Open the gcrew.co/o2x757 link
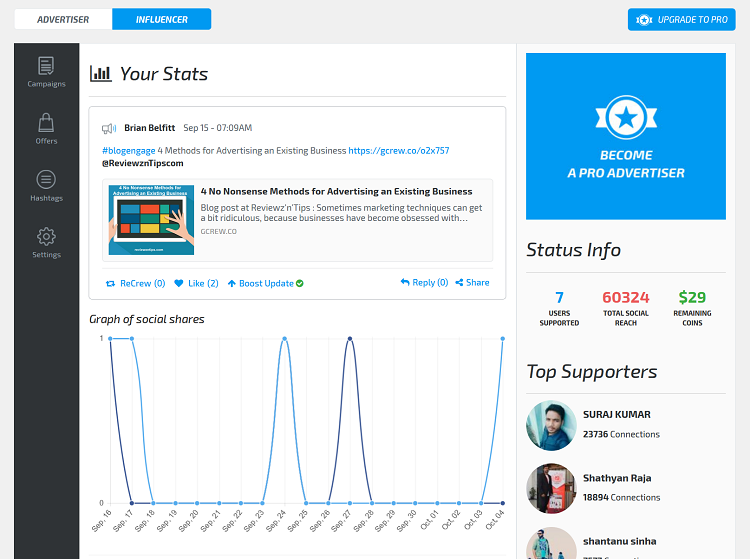This screenshot has height=559, width=750. [x=398, y=151]
